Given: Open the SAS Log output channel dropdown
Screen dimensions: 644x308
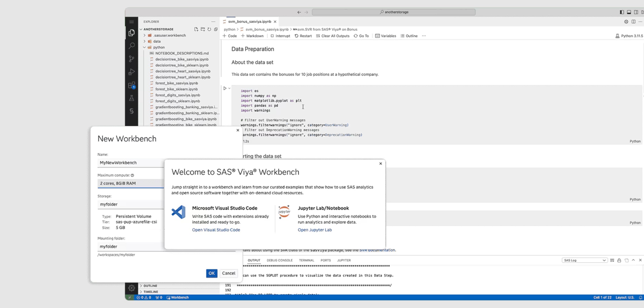Looking at the screenshot, I should [584, 260].
